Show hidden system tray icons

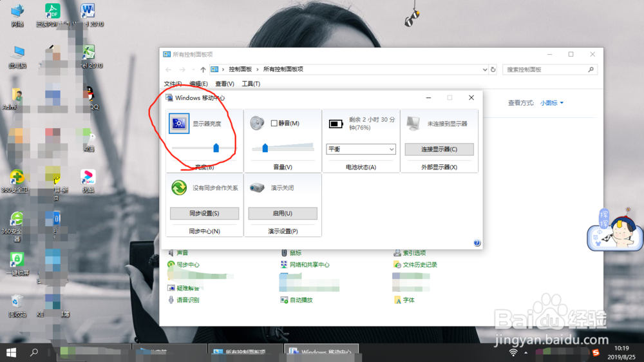tap(526, 352)
